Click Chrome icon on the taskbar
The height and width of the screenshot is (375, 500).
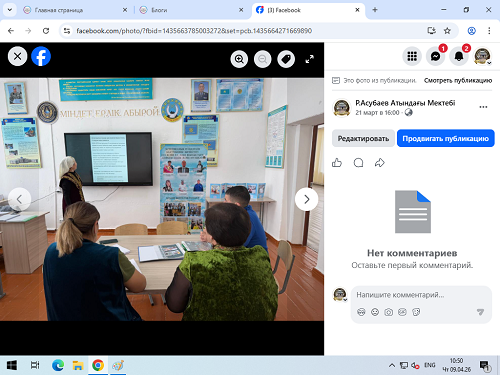(98, 365)
